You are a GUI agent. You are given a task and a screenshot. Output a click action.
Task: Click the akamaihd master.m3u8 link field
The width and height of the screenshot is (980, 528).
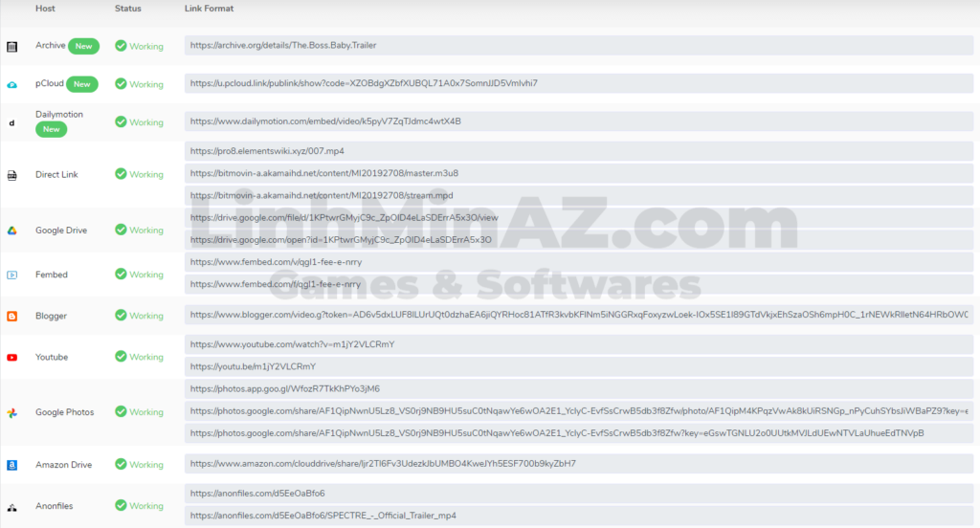pyautogui.click(x=579, y=173)
